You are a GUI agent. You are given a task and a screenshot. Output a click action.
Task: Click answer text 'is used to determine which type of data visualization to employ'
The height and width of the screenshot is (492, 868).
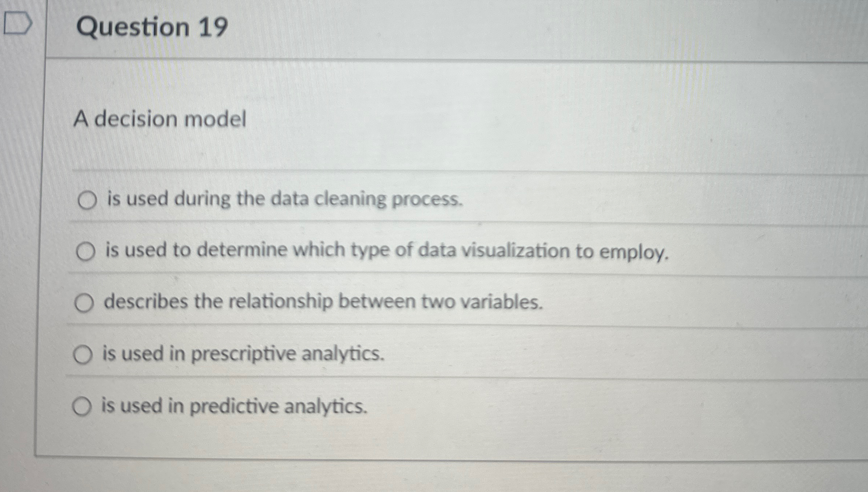click(x=386, y=251)
